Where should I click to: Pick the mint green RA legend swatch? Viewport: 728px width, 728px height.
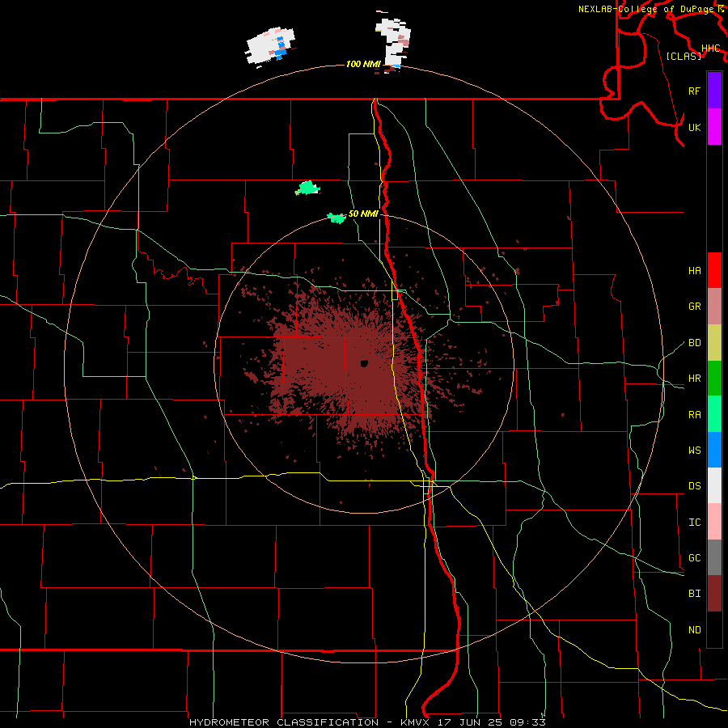(x=714, y=414)
